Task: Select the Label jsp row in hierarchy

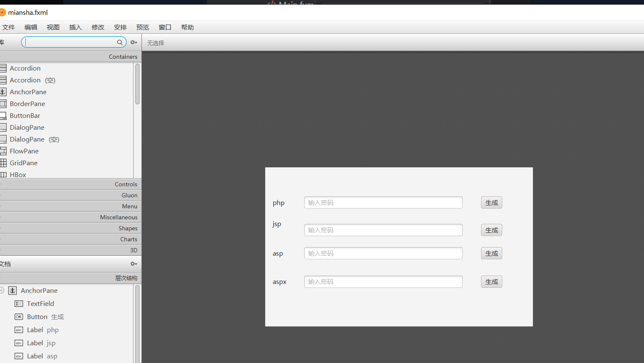Action: click(x=67, y=343)
